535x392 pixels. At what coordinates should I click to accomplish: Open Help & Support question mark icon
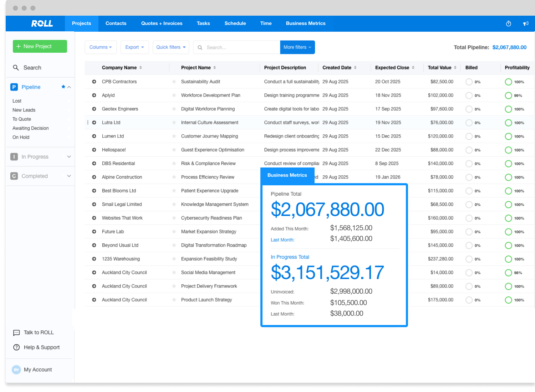[x=16, y=347]
